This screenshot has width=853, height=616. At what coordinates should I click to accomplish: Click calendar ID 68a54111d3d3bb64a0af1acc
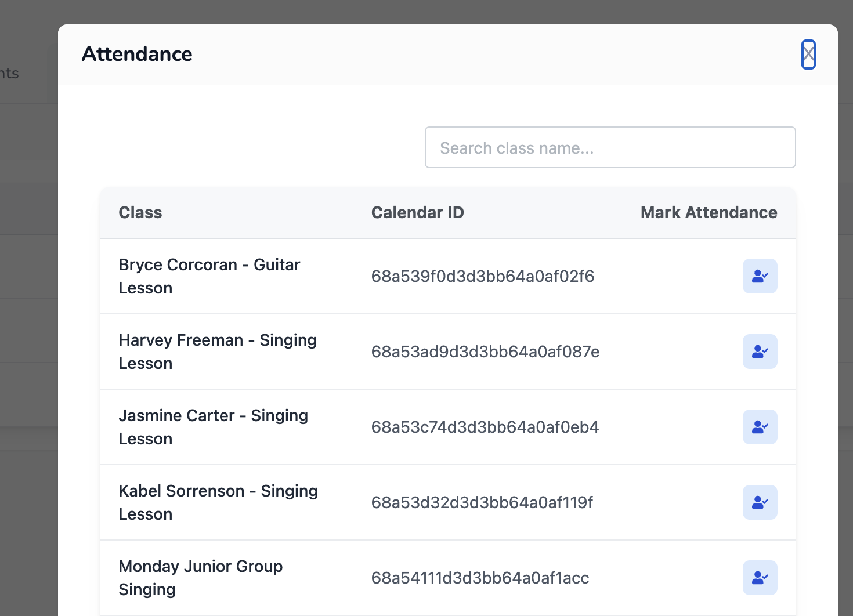click(x=480, y=578)
